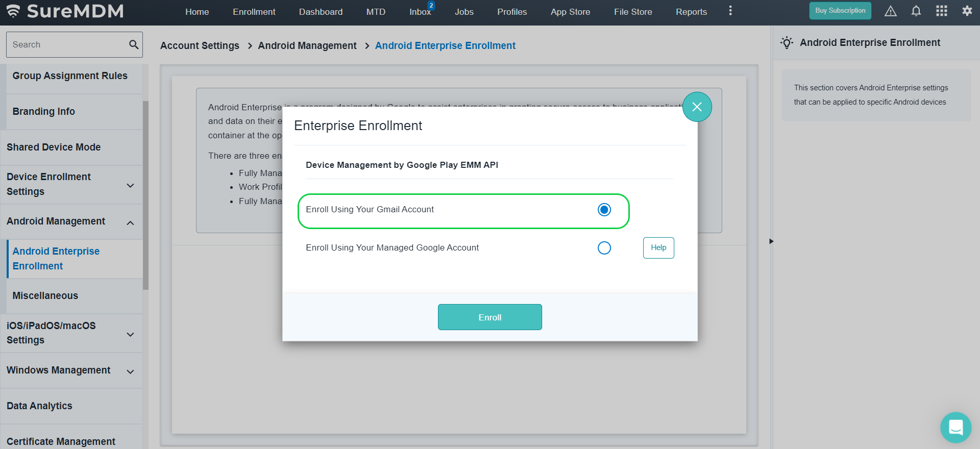Open the chat support bubble
The image size is (980, 449).
(x=955, y=428)
